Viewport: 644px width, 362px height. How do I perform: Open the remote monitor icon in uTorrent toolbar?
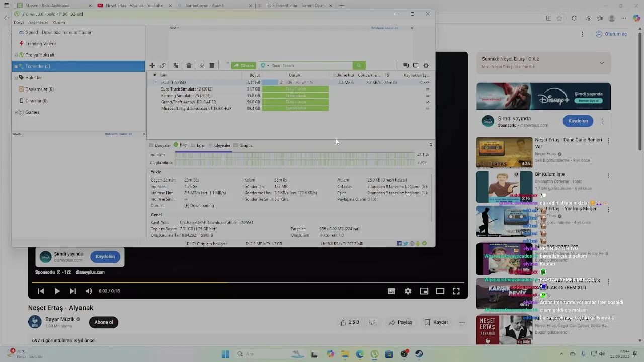pyautogui.click(x=416, y=66)
